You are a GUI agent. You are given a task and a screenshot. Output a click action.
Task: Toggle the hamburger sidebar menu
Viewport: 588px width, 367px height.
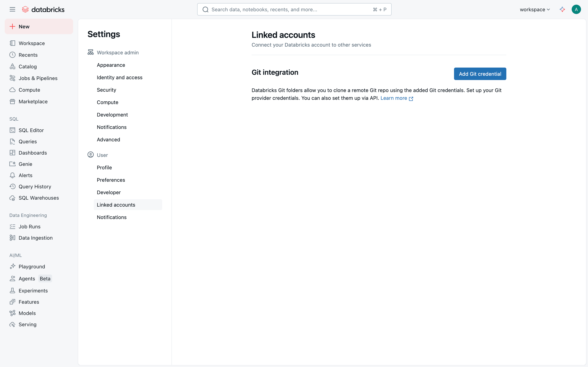point(12,10)
